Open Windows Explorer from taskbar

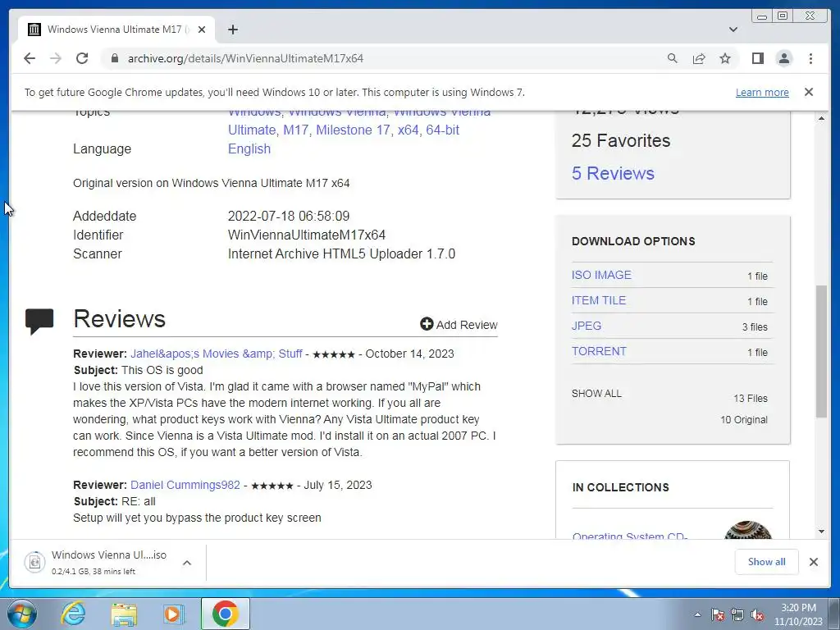(x=124, y=614)
